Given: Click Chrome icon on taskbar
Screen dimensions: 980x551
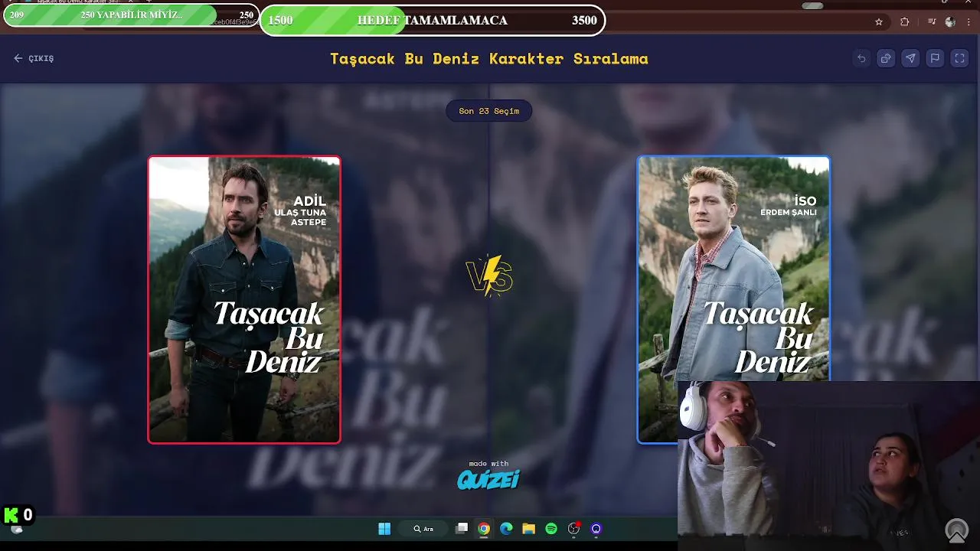Looking at the screenshot, I should 484,529.
